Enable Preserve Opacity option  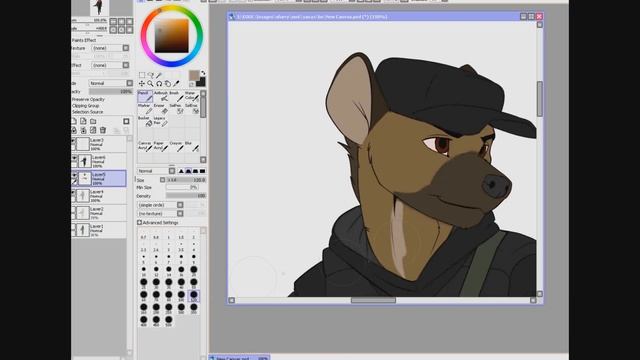(x=88, y=100)
